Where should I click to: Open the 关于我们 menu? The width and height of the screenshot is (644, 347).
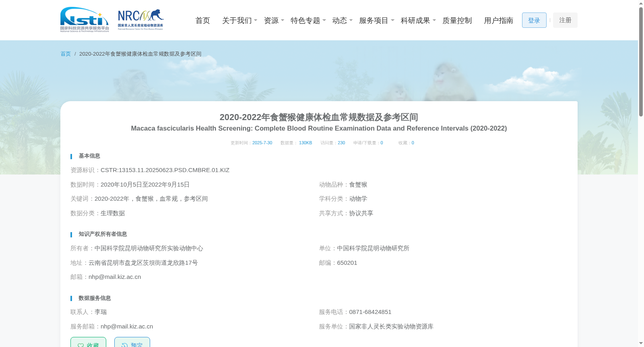tap(237, 21)
